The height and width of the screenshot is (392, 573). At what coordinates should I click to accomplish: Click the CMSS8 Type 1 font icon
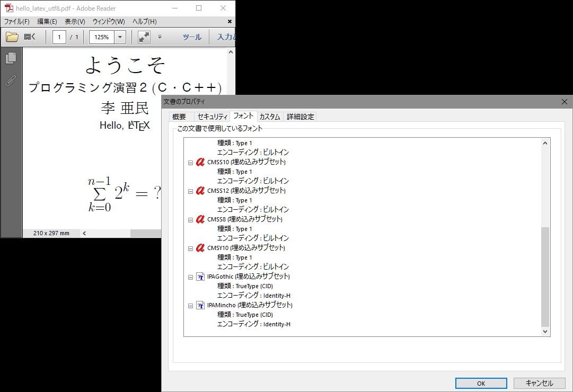pos(200,219)
